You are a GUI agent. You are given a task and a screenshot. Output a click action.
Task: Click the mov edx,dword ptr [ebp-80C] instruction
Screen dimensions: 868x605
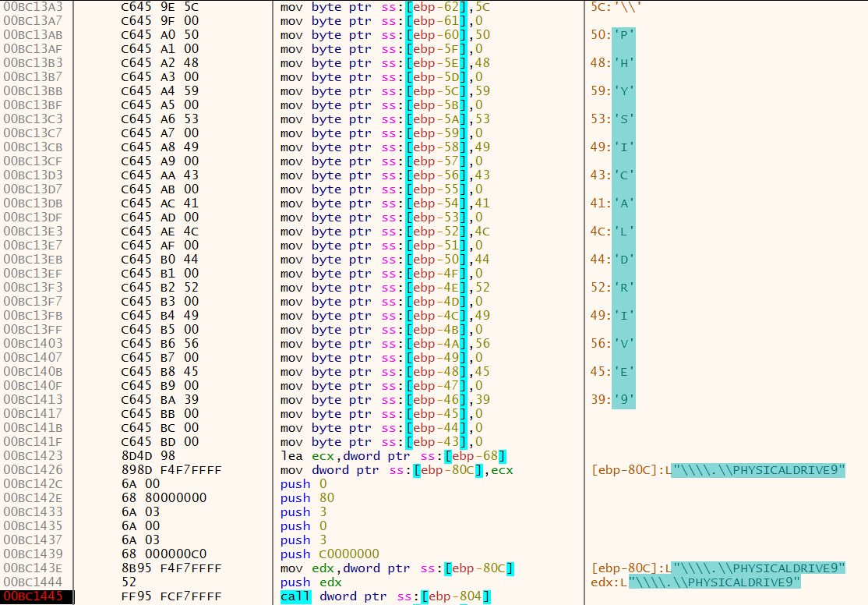pos(397,568)
